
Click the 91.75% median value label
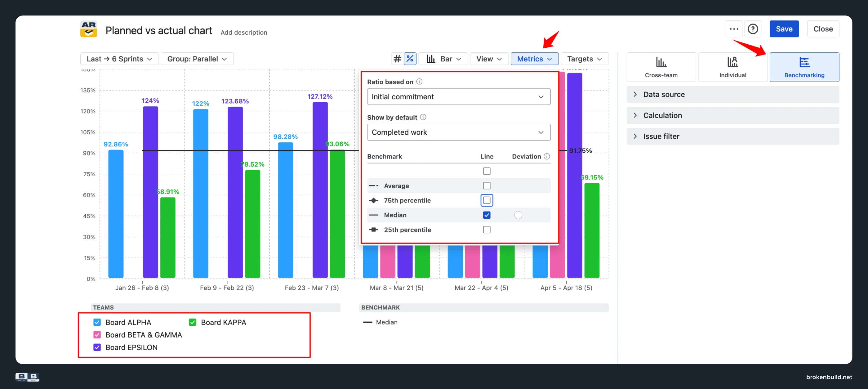point(580,151)
